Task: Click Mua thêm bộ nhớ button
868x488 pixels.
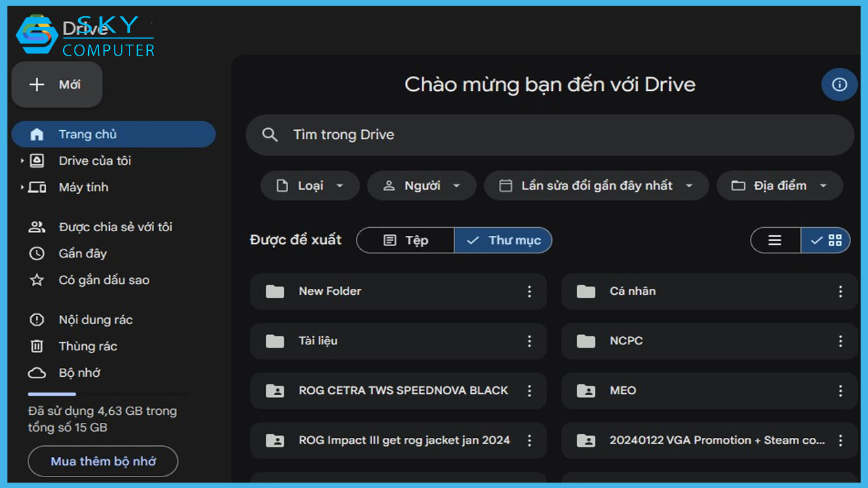Action: [x=103, y=462]
